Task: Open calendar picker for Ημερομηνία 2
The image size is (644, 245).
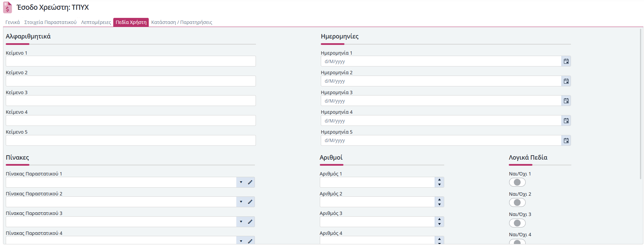Action: click(566, 81)
